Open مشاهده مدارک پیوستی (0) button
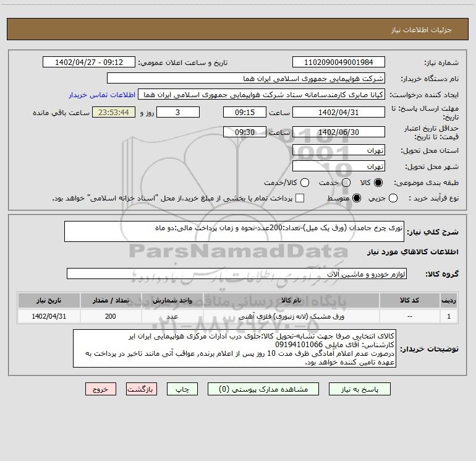The width and height of the screenshot is (476, 461). tap(263, 389)
